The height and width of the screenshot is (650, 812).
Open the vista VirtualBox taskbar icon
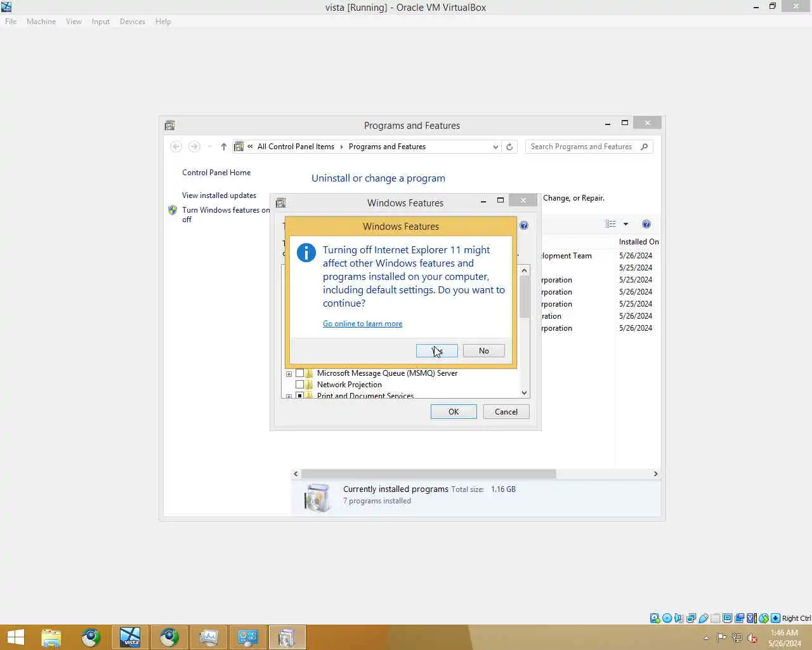[x=130, y=637]
